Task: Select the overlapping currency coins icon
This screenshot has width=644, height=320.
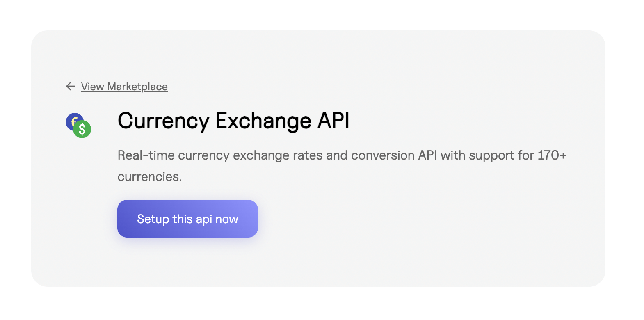Action: pos(78,124)
